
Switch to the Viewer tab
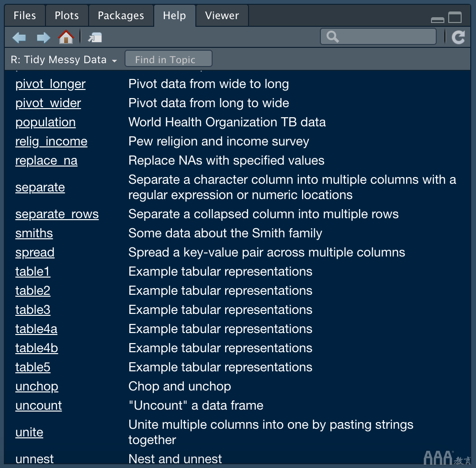tap(222, 16)
